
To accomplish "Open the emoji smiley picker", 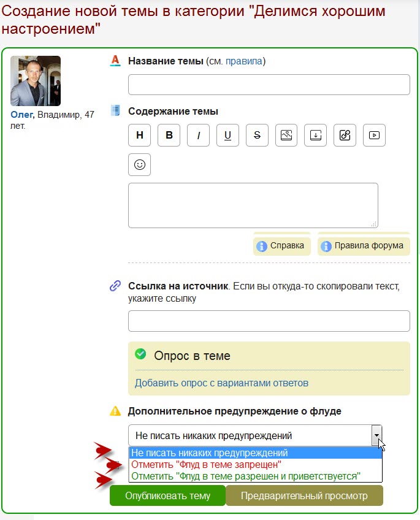I will [x=139, y=164].
